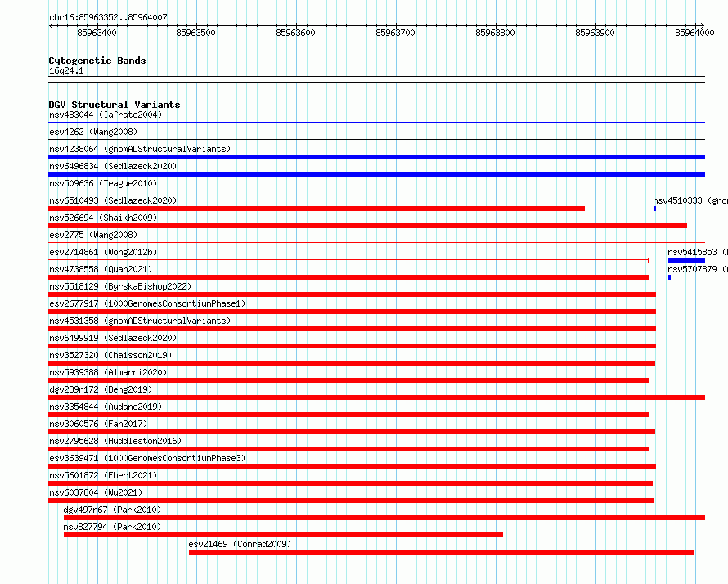728x584 pixels.
Task: Click the Cytogenetic Bands track title
Action: pyautogui.click(x=97, y=61)
